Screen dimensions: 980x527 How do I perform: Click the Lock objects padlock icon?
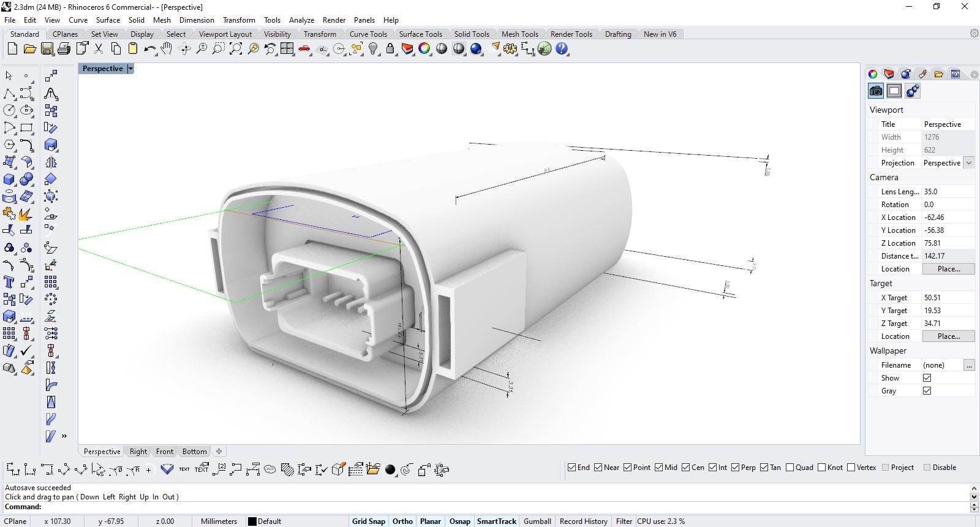(390, 49)
